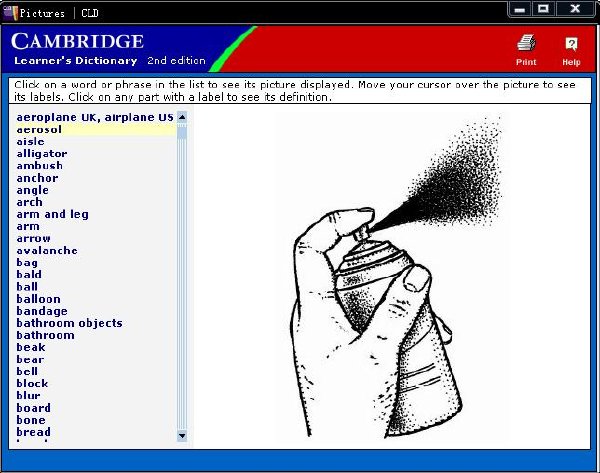Pick 'anchor' in the word list
This screenshot has height=473, width=600.
coord(38,178)
